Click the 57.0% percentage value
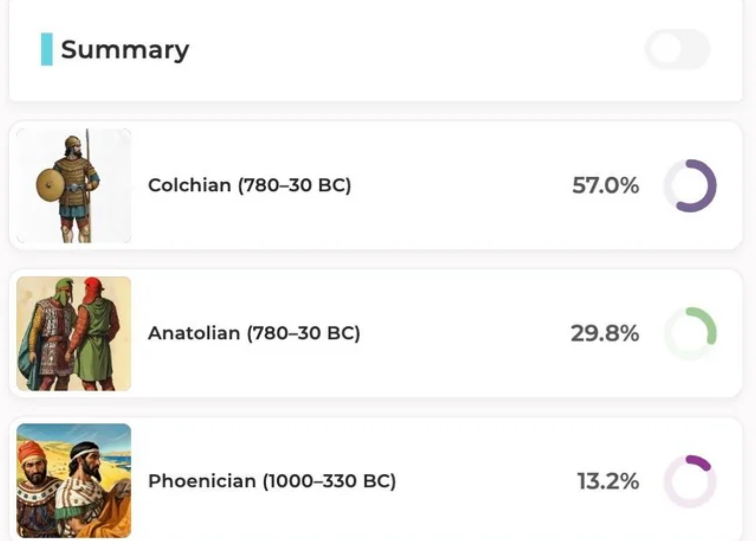Image resolution: width=756 pixels, height=541 pixels. (605, 186)
